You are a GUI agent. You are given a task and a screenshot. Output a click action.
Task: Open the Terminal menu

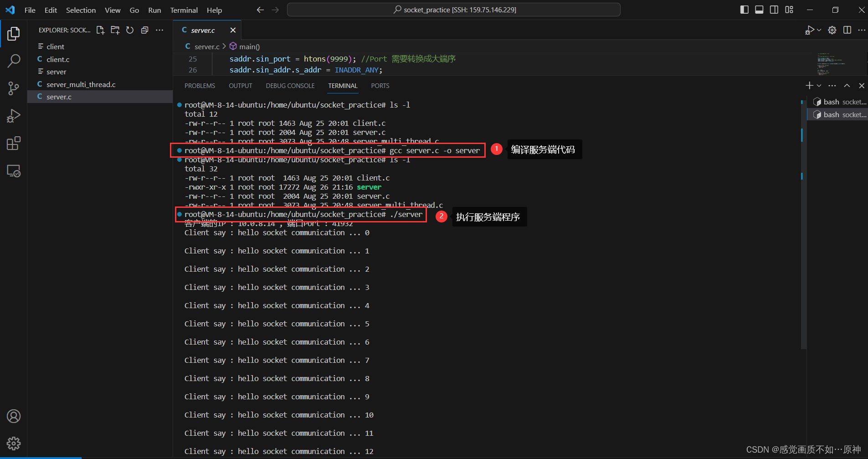pos(184,10)
